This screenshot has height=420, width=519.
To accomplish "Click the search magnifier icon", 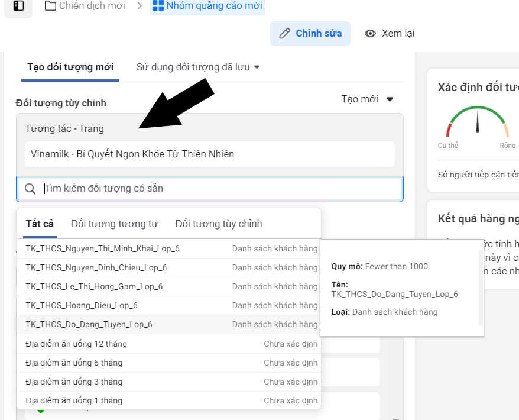I will 30,189.
